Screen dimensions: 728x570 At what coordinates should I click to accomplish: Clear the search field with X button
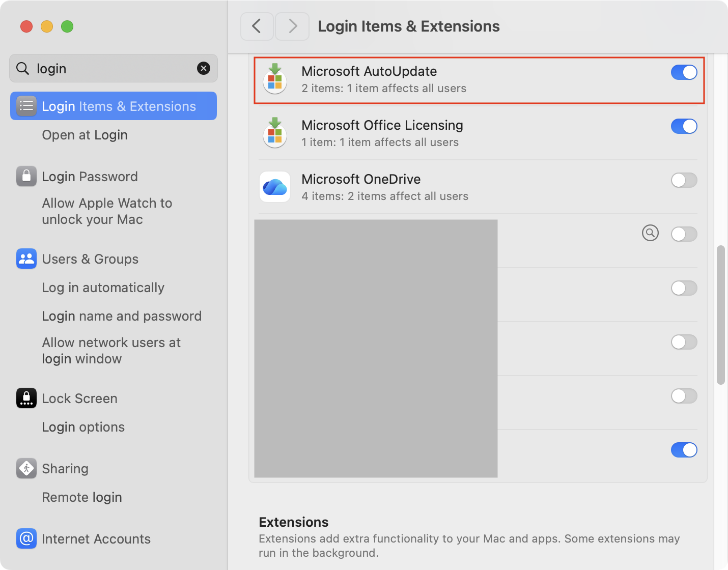tap(204, 68)
